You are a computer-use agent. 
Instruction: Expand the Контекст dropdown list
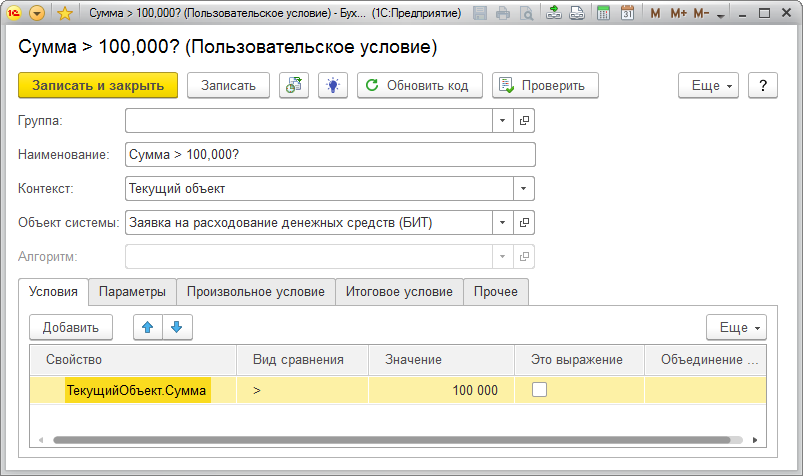(x=523, y=188)
